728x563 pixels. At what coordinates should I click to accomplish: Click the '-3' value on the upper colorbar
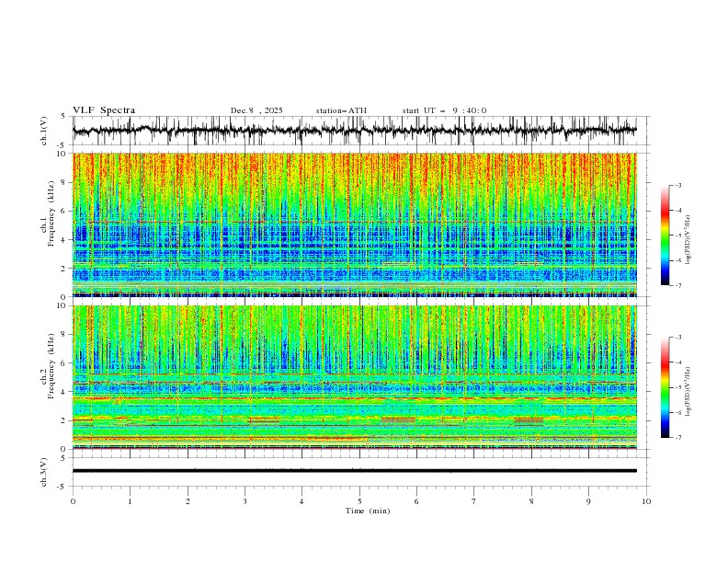(678, 185)
